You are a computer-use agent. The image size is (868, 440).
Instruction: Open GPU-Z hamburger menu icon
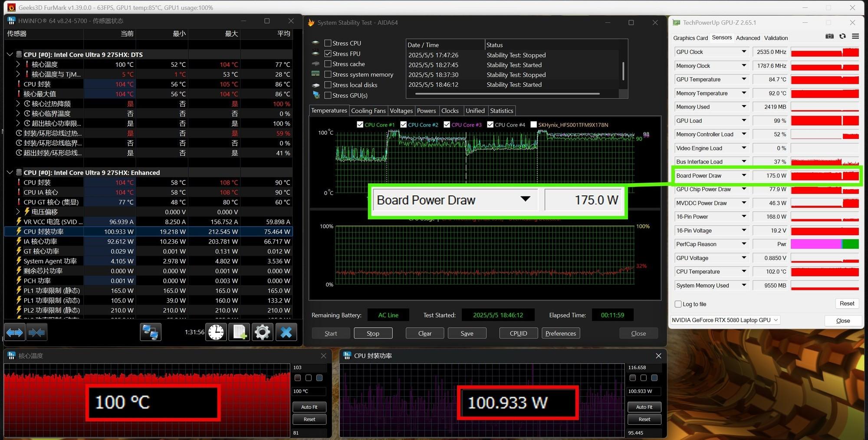(855, 36)
